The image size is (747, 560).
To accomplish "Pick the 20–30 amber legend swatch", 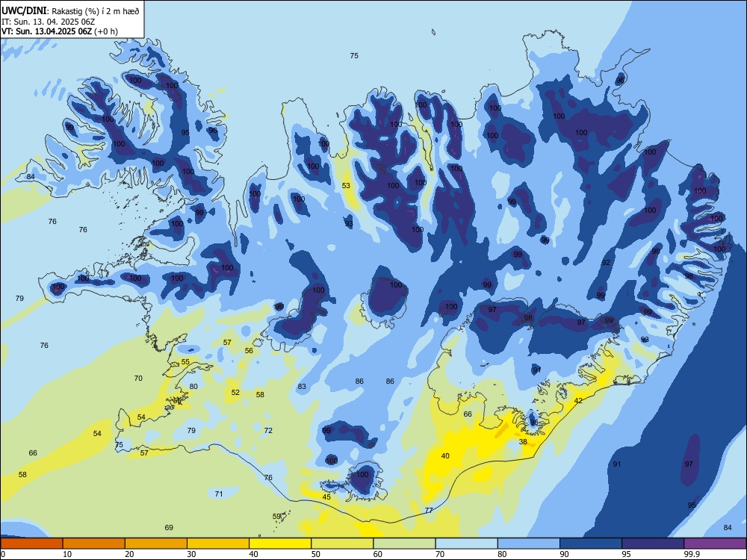I will pos(156,544).
